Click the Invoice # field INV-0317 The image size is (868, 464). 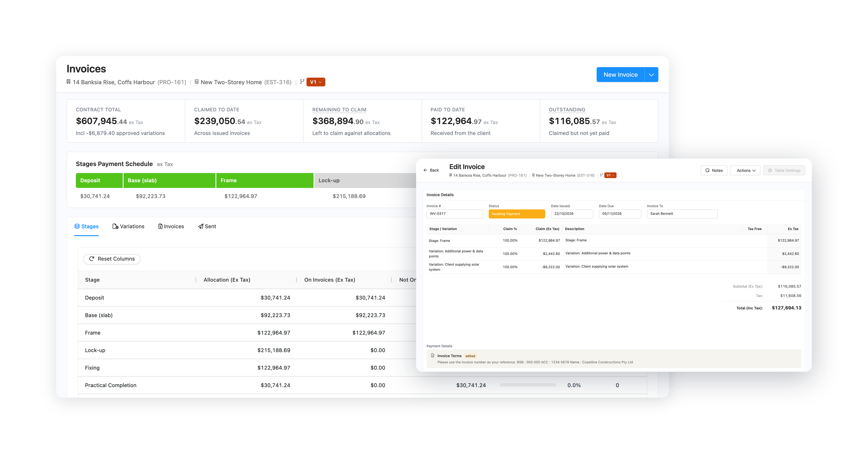[x=455, y=214]
